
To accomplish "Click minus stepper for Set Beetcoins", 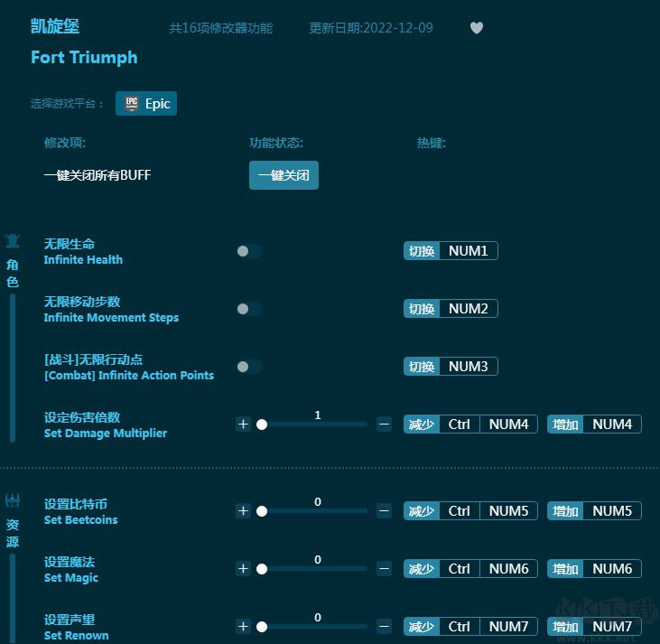I will coord(384,511).
